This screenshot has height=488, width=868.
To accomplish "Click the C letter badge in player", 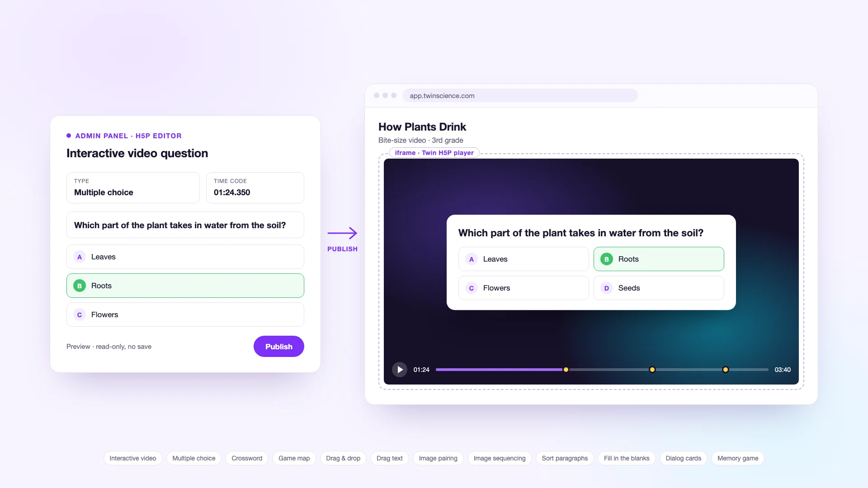I will coord(472,288).
